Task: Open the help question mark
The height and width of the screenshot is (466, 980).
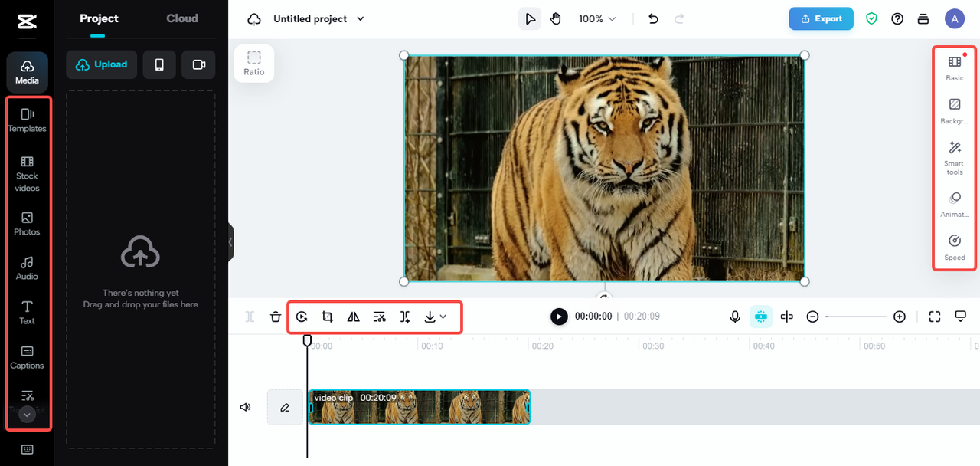Action: (897, 18)
